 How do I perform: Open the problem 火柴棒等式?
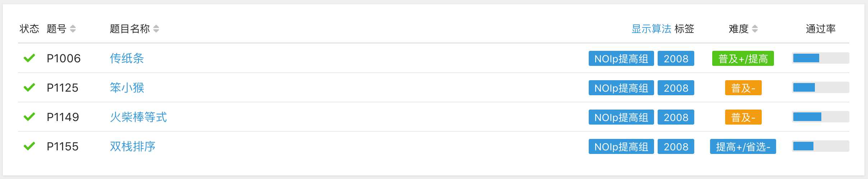(x=138, y=117)
